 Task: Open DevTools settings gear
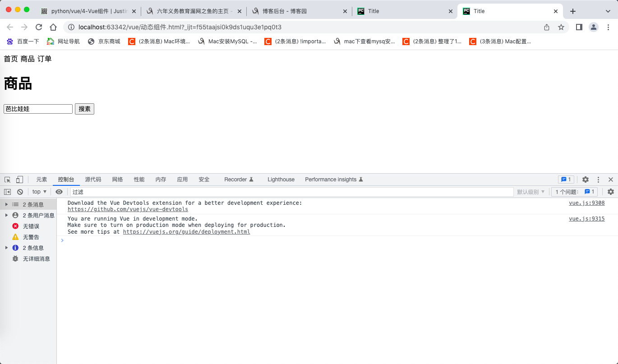[x=586, y=180]
